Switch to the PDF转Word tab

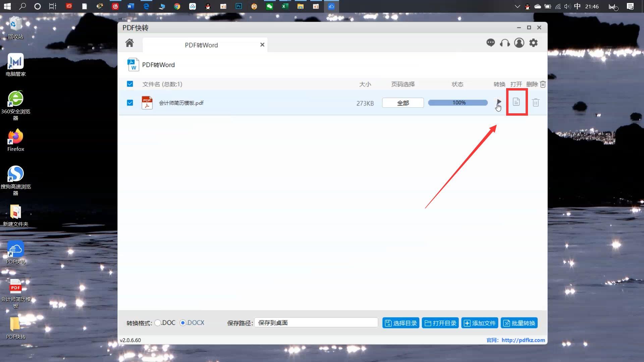pos(201,45)
